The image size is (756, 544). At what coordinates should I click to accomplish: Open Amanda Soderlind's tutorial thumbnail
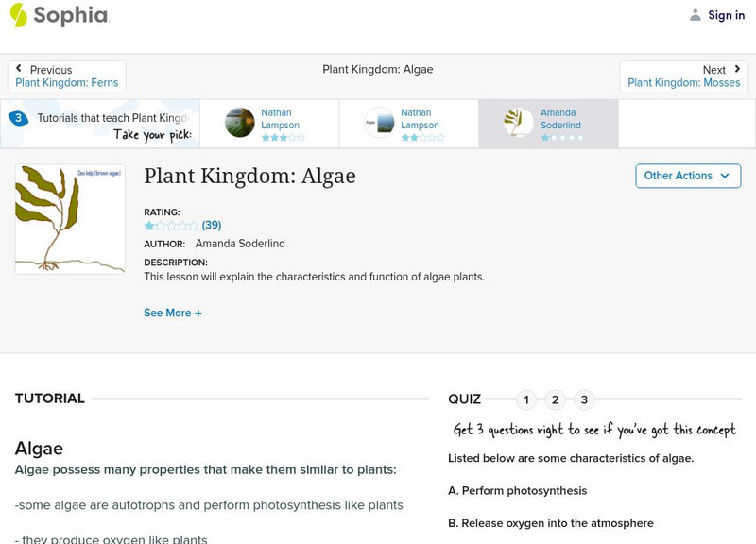point(518,122)
